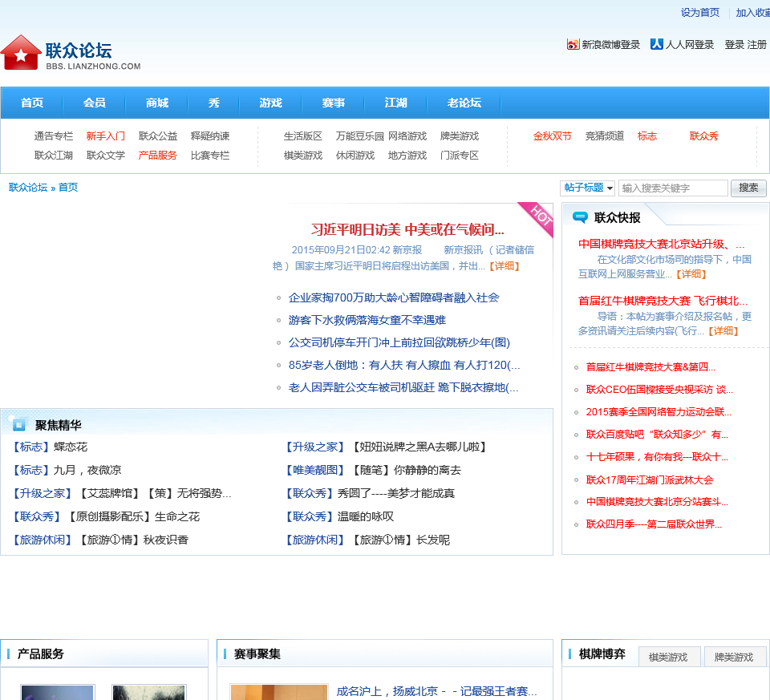Open the 休闲游戏 link

pyautogui.click(x=355, y=156)
